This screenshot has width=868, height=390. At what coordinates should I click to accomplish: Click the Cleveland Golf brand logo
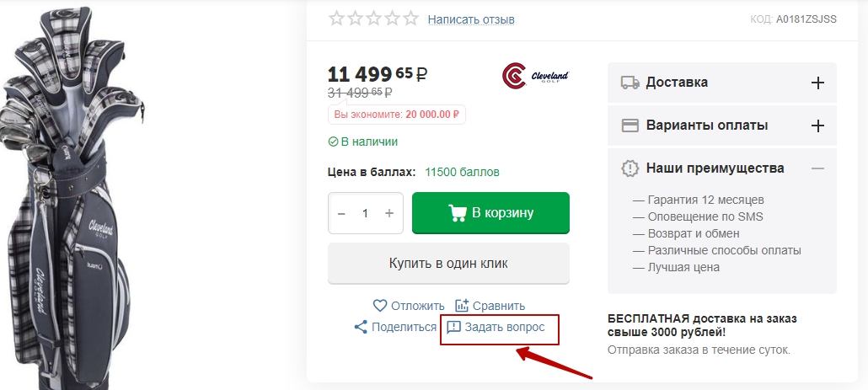click(x=535, y=77)
